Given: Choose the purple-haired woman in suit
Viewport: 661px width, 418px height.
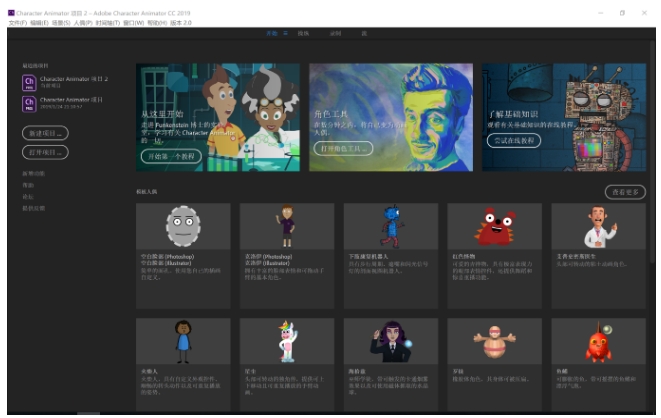Looking at the screenshot, I should [391, 341].
